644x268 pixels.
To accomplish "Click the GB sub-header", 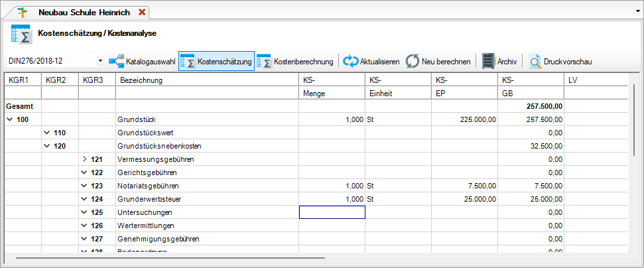I will [531, 94].
